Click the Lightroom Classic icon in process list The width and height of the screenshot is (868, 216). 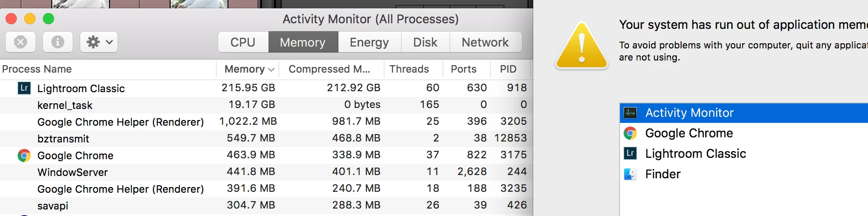tap(24, 88)
